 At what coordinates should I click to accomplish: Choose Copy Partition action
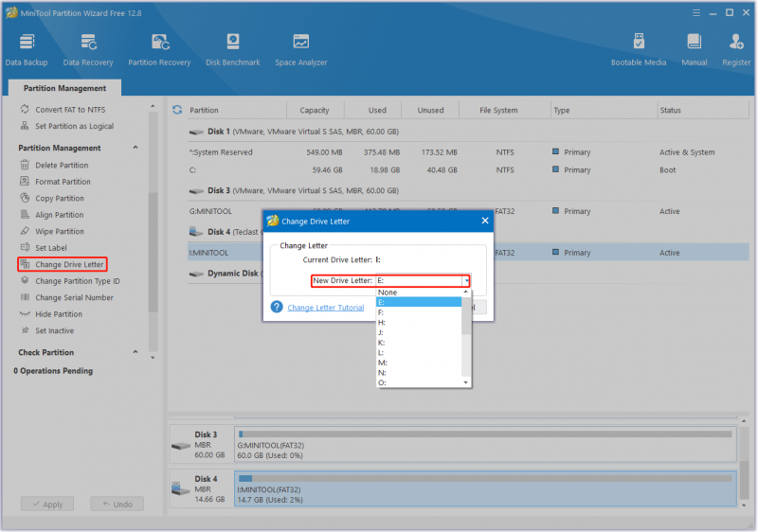point(60,198)
